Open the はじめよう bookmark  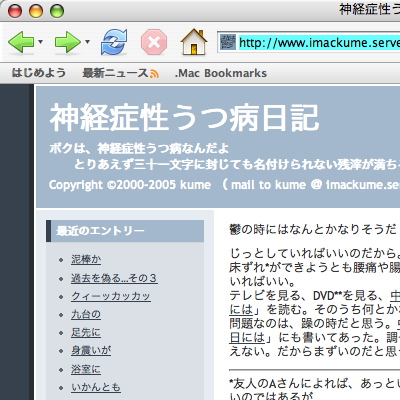[39, 73]
